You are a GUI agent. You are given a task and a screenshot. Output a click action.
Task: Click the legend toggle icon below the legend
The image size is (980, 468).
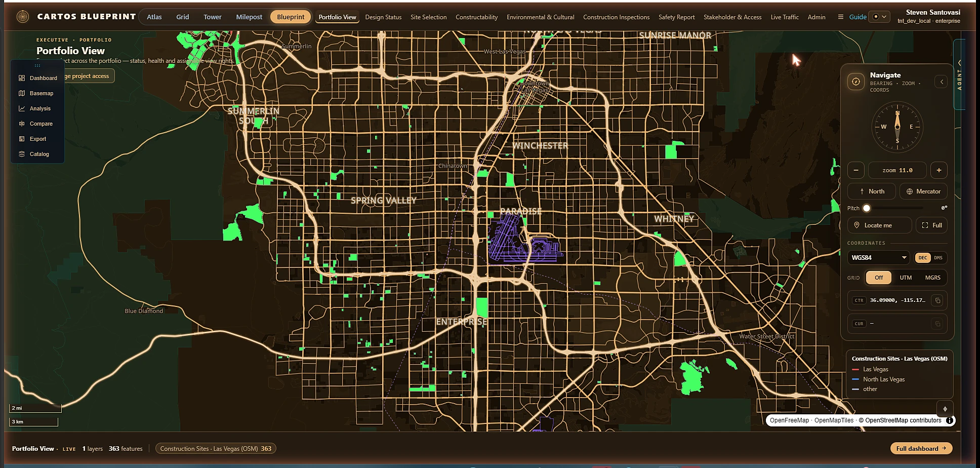pyautogui.click(x=945, y=409)
